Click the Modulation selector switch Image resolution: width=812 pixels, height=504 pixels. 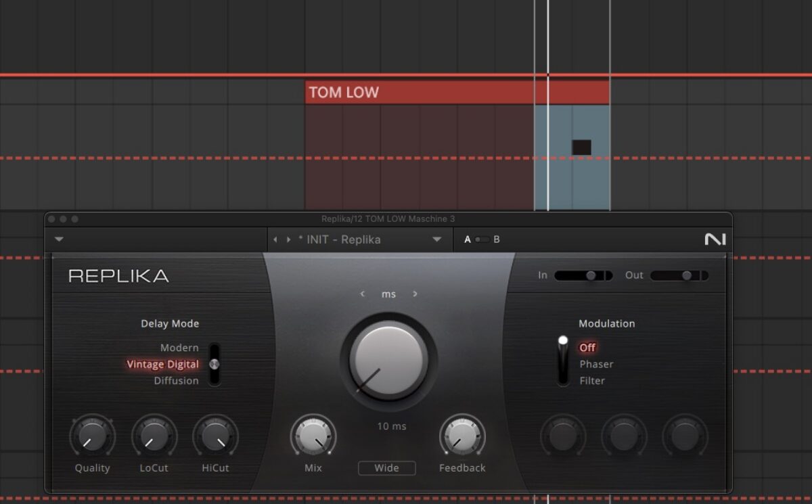[563, 361]
